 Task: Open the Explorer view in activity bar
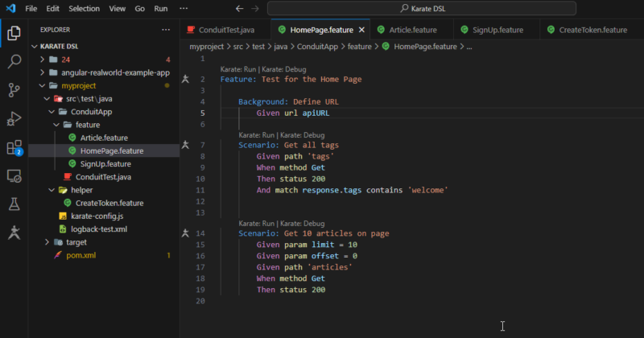[14, 33]
